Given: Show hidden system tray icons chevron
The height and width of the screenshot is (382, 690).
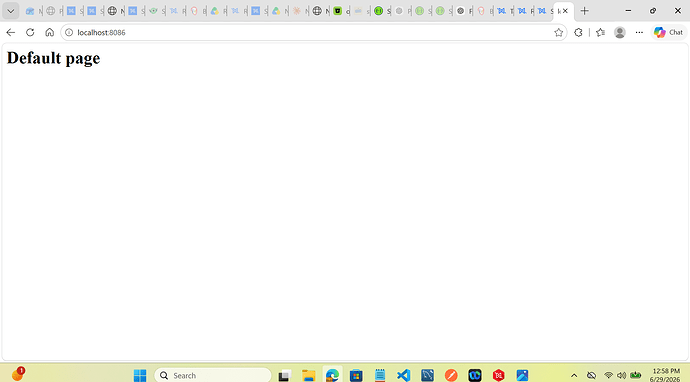Looking at the screenshot, I should [574, 375].
